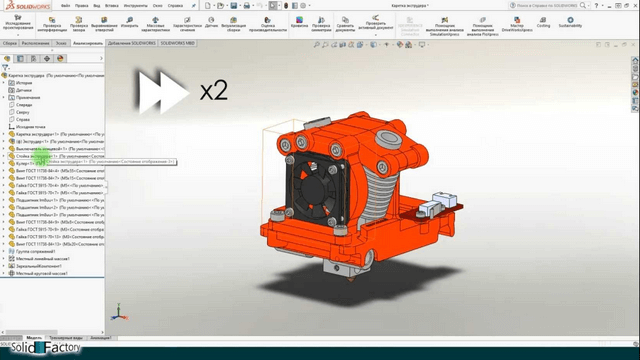The height and width of the screenshot is (360, 640).
Task: Open the DisplayManager tab icon
Action: coord(60,58)
